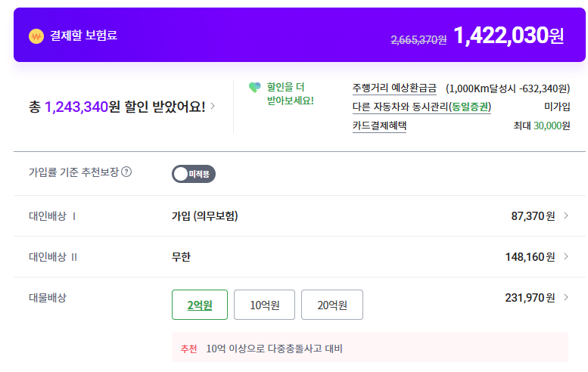The height and width of the screenshot is (372, 588).
Task: Click the green heart discount icon
Action: click(254, 87)
